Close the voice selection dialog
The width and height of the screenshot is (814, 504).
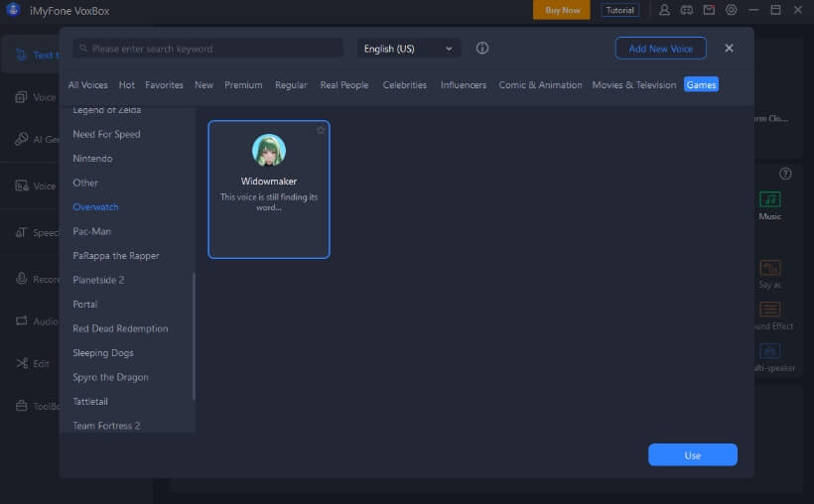[729, 49]
